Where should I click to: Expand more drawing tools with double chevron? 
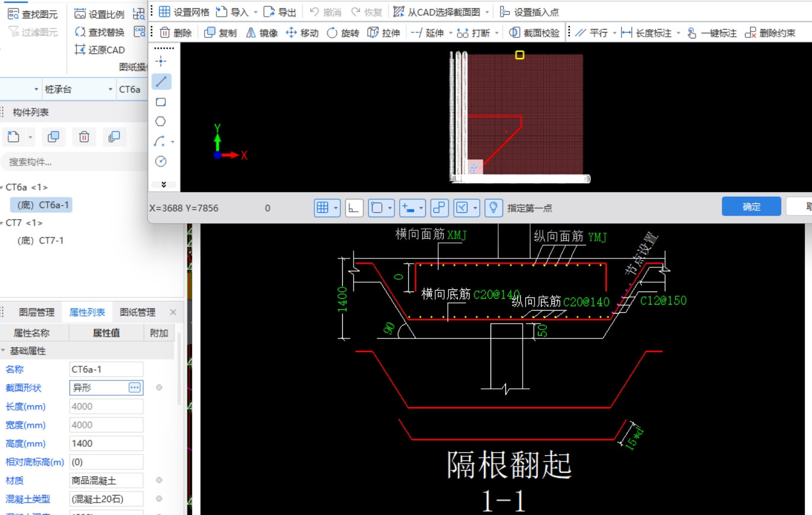point(164,185)
